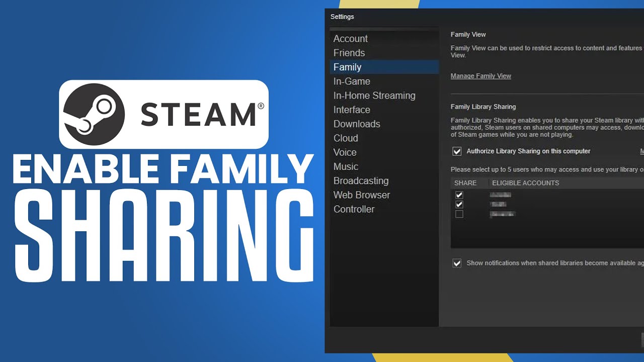Toggle Authorize Library Sharing on this computer
Screen dimensions: 644x362
point(457,151)
